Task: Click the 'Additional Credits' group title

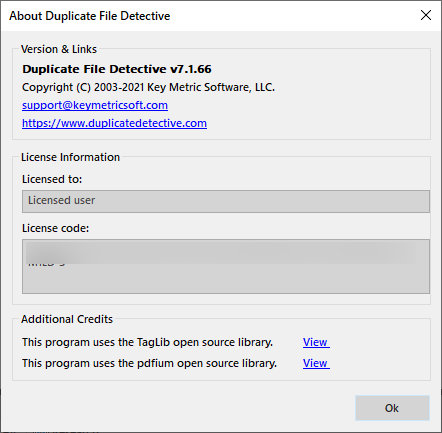Action: tap(67, 319)
